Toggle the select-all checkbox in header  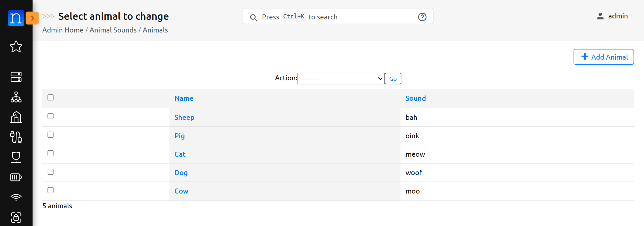(x=51, y=97)
